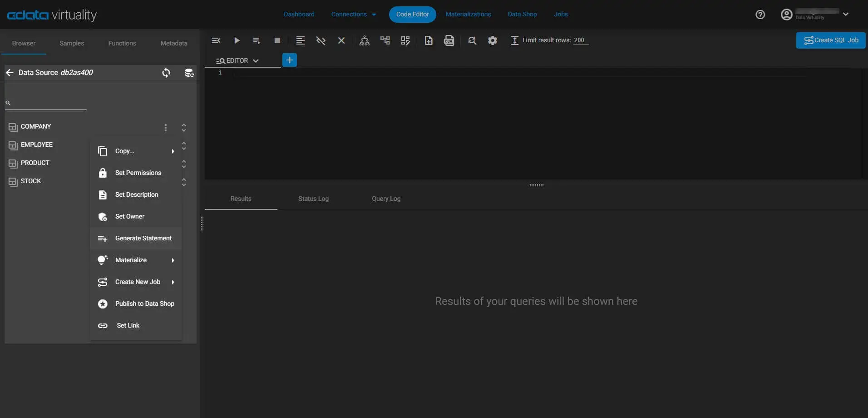Switch to the Query Log tab

[386, 199]
